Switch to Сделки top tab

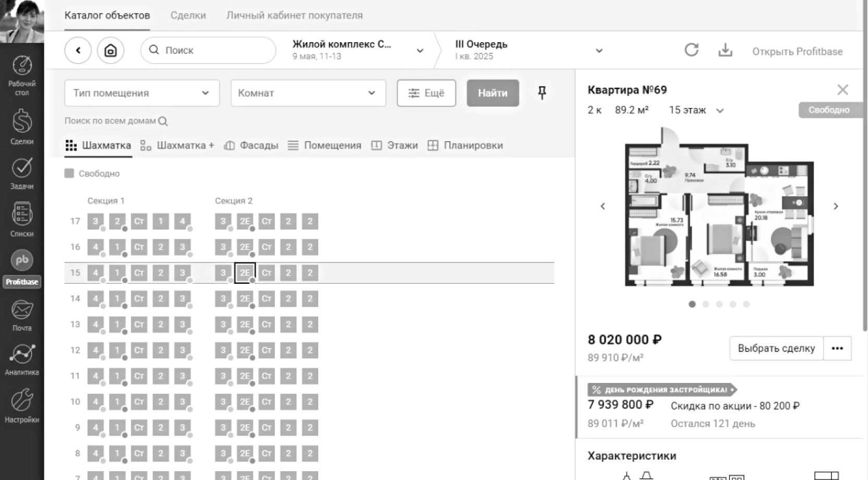coord(188,16)
